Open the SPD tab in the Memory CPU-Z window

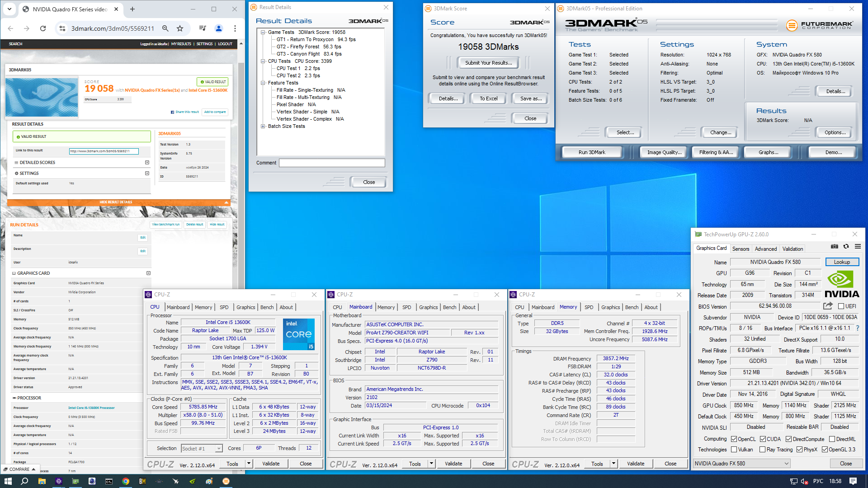[x=589, y=307]
